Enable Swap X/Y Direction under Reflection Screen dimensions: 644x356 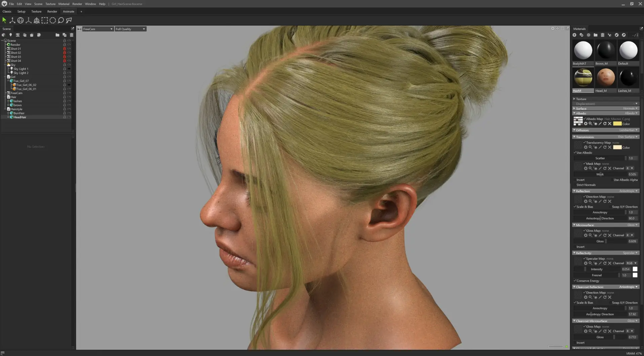click(x=610, y=207)
